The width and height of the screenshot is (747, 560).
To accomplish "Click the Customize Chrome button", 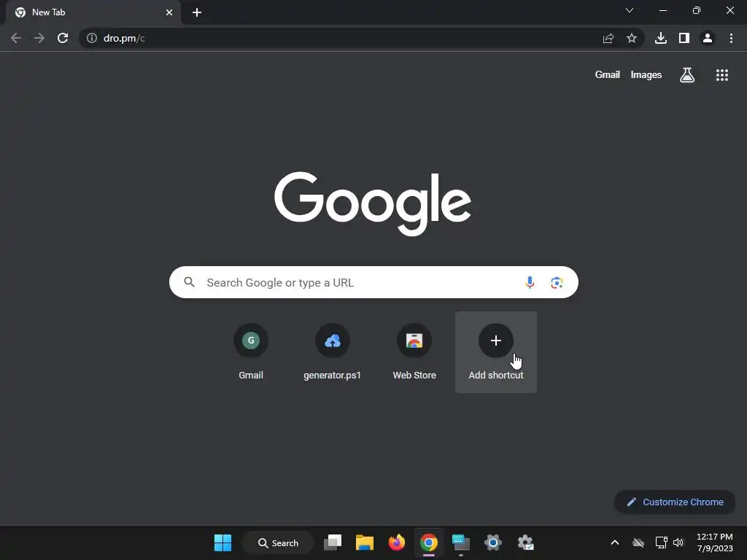I will click(675, 502).
